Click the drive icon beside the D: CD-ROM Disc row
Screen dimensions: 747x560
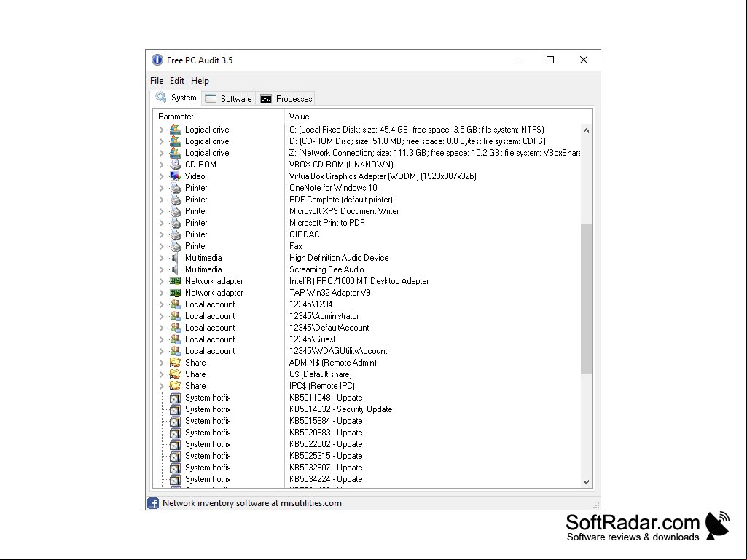(176, 141)
